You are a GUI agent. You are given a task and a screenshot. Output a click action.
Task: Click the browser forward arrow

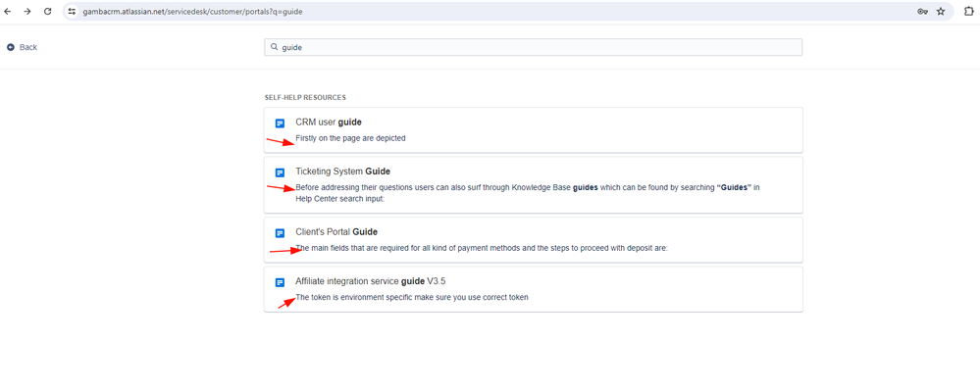[x=27, y=11]
